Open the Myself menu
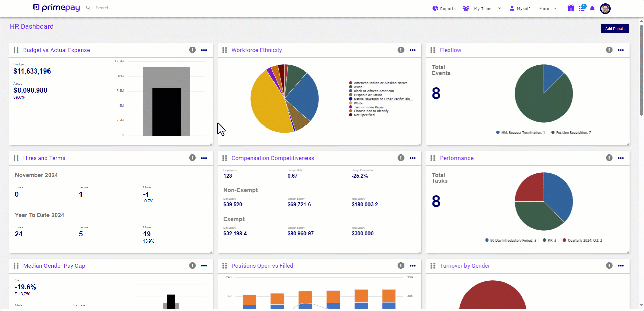This screenshot has height=311, width=644. 520,8
